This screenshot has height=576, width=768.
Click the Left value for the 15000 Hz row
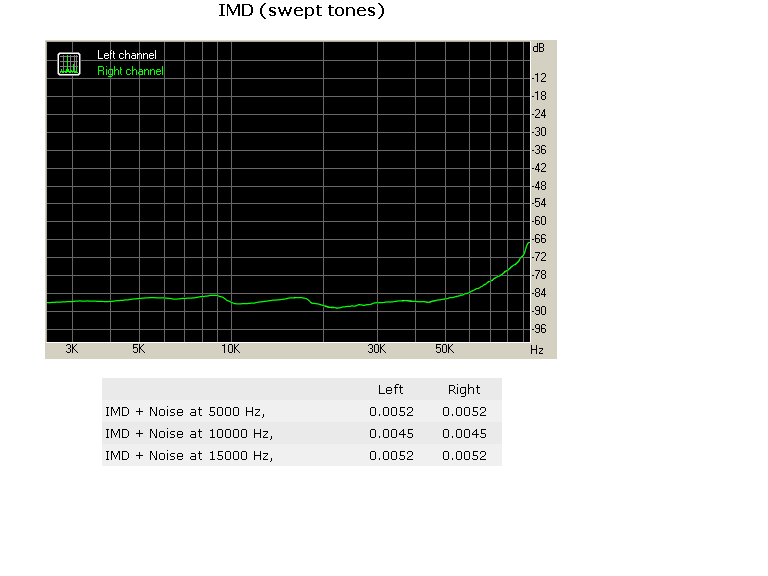(391, 456)
